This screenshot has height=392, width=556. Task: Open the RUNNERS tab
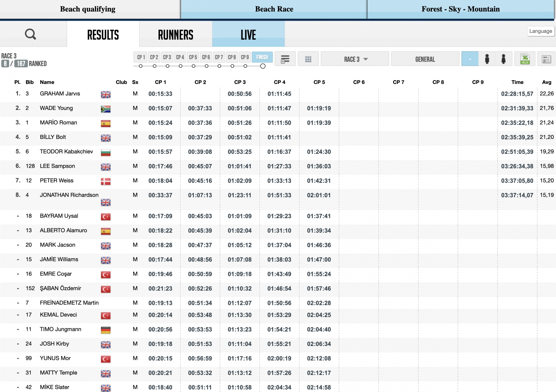175,35
